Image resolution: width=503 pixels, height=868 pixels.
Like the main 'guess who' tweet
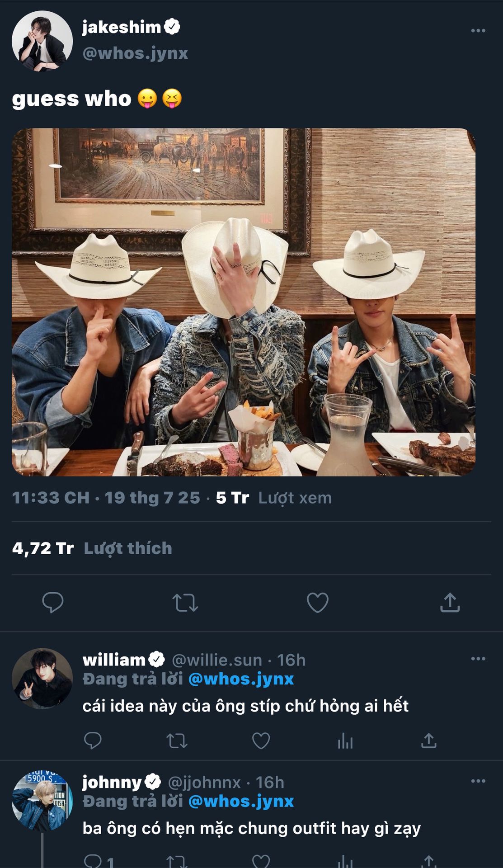pos(317,603)
